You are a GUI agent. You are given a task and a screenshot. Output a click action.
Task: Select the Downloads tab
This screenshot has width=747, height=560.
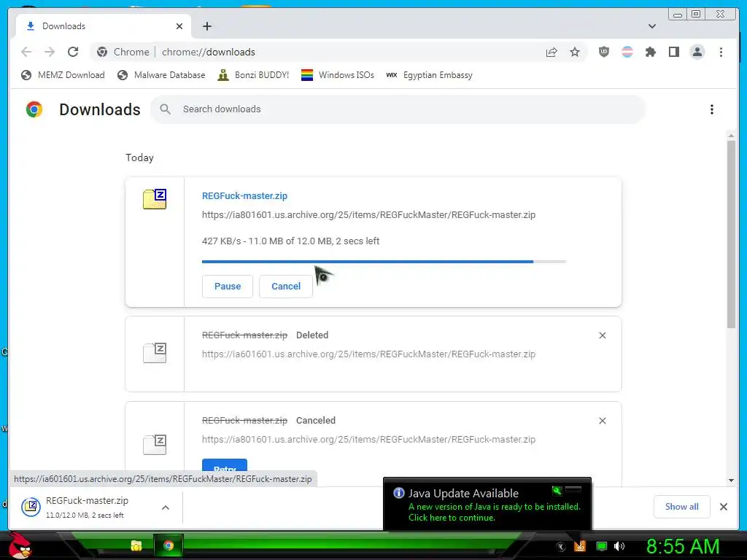[x=104, y=26]
